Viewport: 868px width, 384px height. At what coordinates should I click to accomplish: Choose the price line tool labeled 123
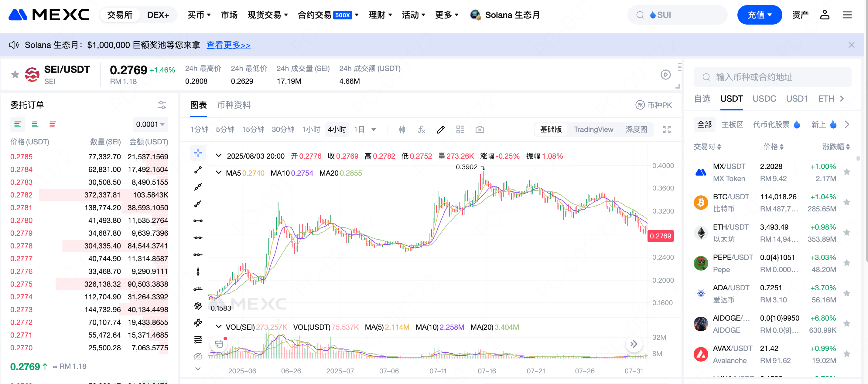pyautogui.click(x=198, y=289)
